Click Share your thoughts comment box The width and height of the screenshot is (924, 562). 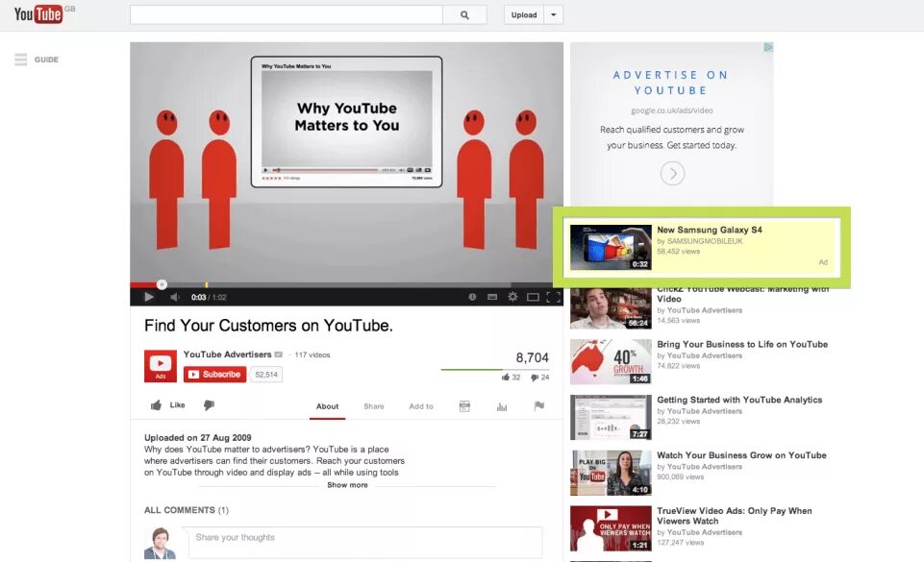point(365,543)
